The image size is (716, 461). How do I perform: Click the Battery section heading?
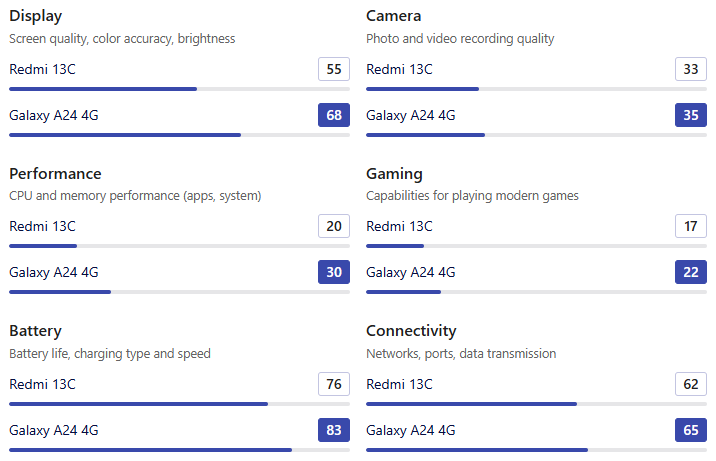(x=35, y=331)
